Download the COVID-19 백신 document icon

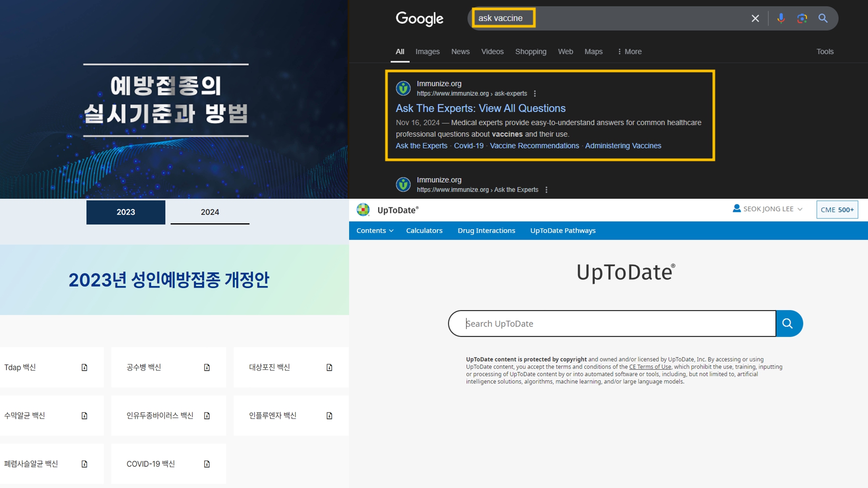[x=207, y=464]
